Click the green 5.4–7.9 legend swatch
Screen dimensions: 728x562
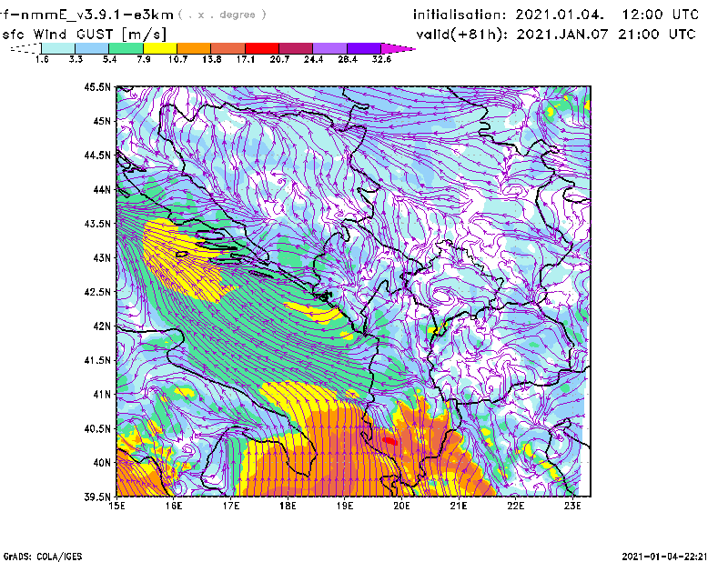click(126, 48)
